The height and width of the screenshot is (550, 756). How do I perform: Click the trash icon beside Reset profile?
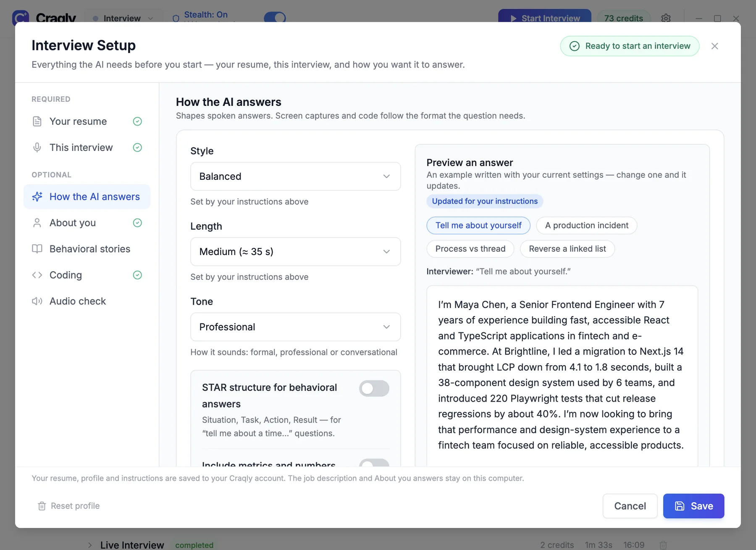tap(42, 506)
